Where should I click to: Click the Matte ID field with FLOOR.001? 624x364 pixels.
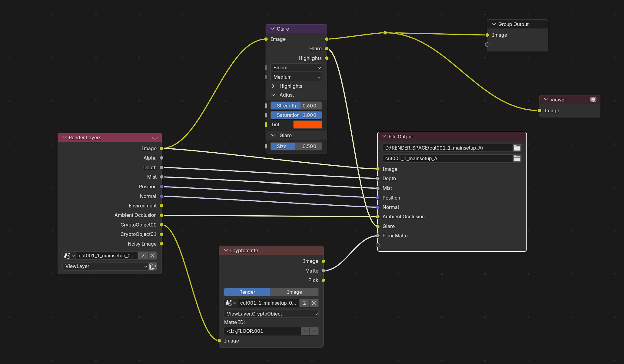(x=262, y=331)
